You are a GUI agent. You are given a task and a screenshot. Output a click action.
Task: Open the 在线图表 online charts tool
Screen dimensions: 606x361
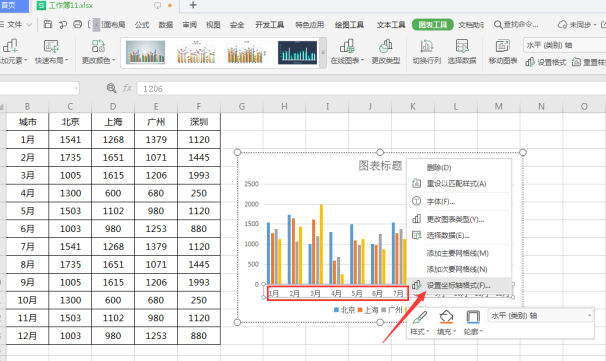347,52
